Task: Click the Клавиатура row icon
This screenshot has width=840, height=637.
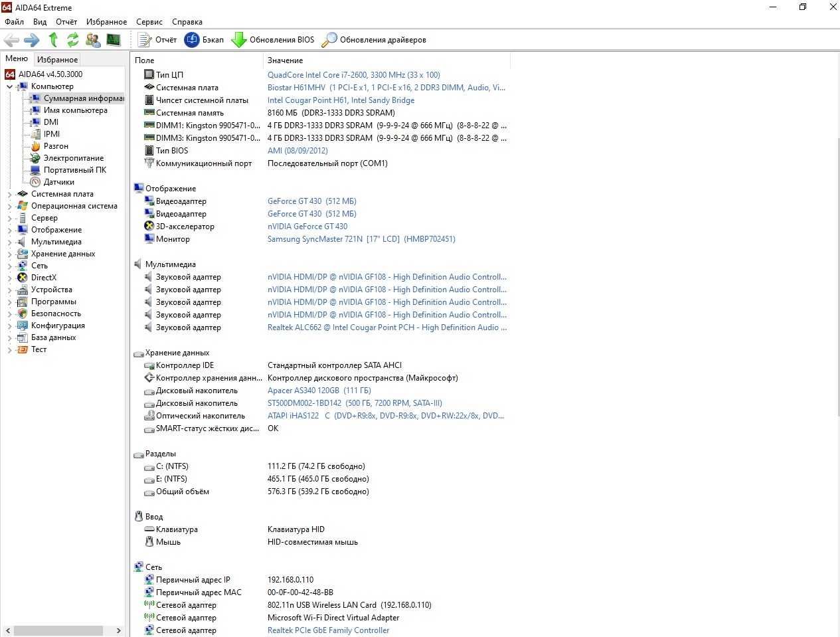Action: pyautogui.click(x=149, y=529)
